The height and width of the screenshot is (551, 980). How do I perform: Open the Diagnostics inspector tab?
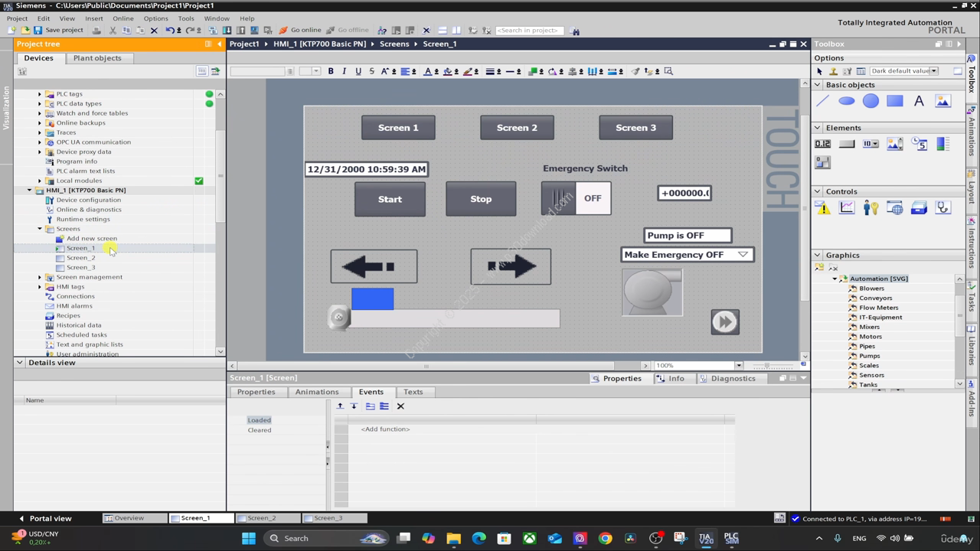click(727, 378)
